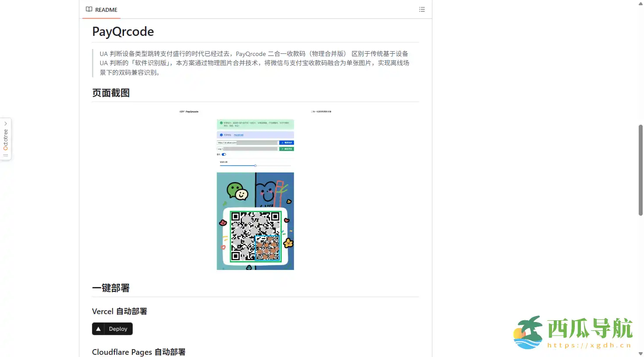Expand the Octotree sidebar chevron

(6, 124)
